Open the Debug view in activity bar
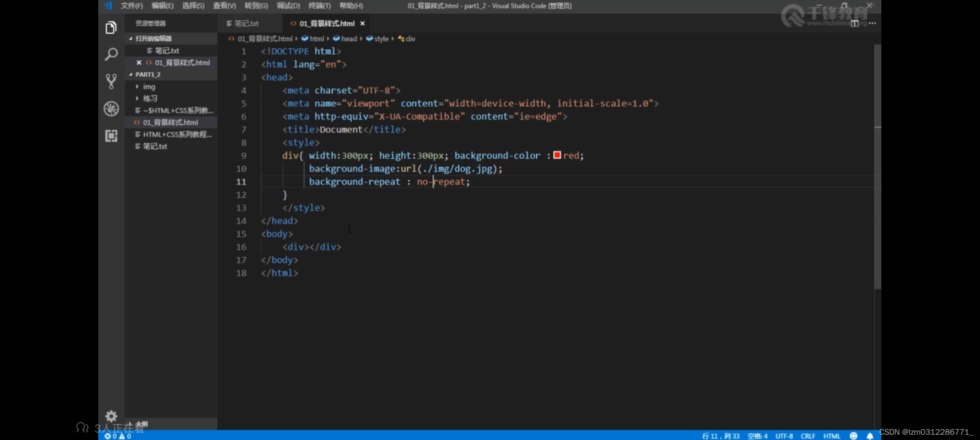The image size is (980, 440). point(111,109)
